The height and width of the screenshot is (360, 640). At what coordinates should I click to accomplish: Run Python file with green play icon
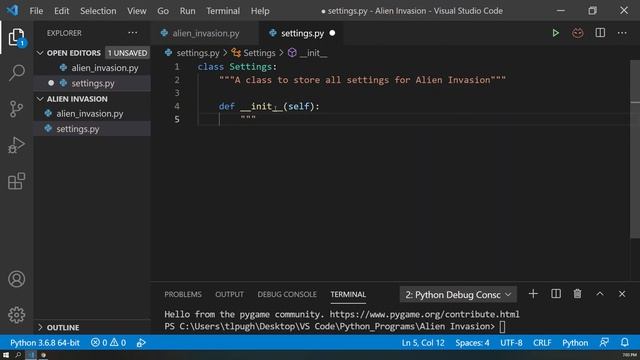tap(556, 33)
